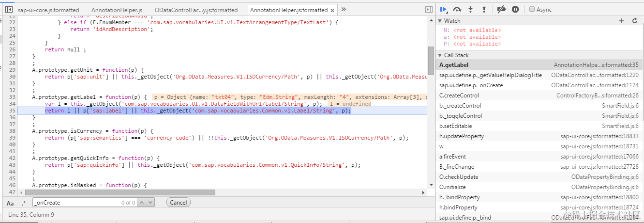The image size is (644, 223).
Task: Refresh the watch expressions
Action: click(x=635, y=21)
